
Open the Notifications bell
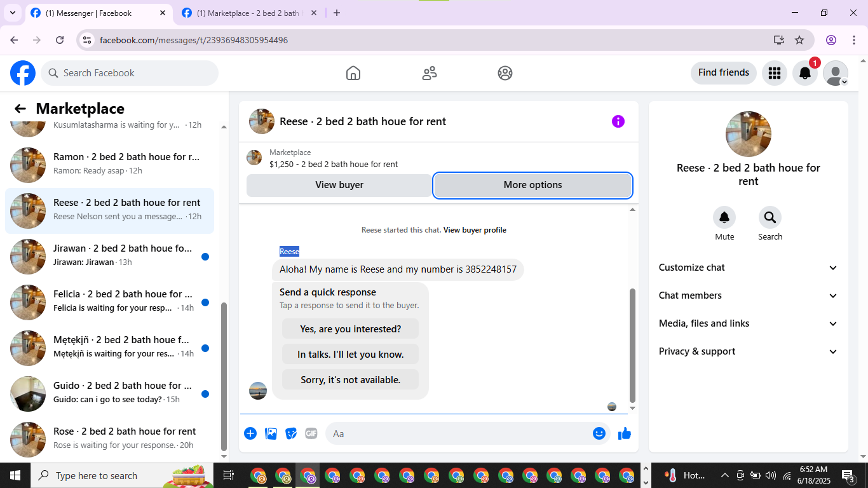tap(805, 73)
